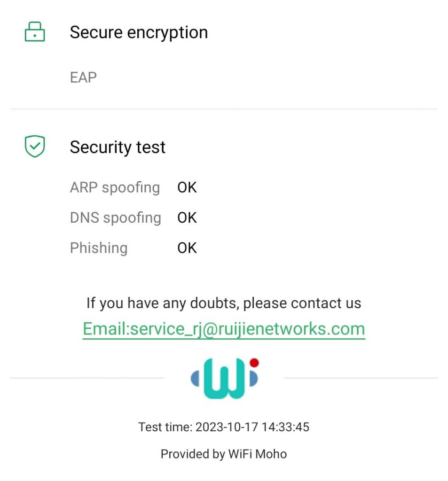Open the service email link
Image resolution: width=448 pixels, height=481 pixels.
224,328
